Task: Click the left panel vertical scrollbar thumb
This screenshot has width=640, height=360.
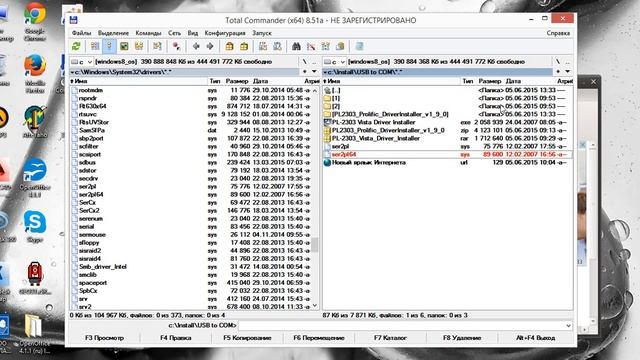Action: (x=315, y=245)
